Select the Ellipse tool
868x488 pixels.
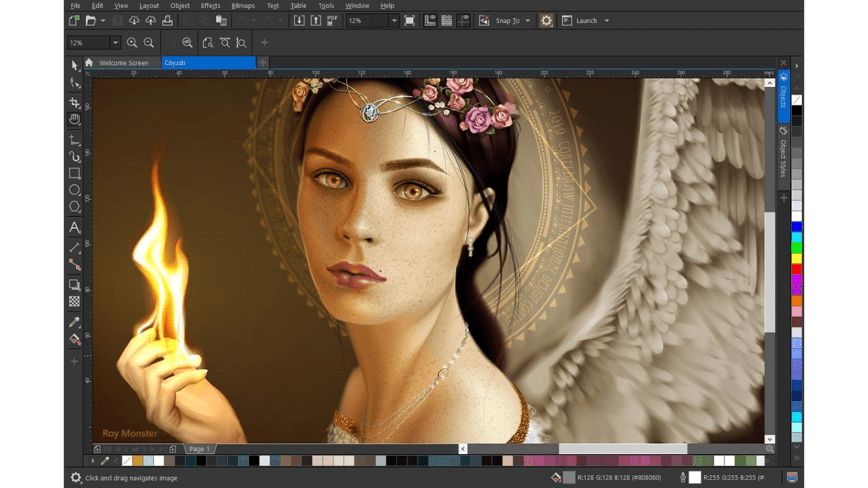click(75, 190)
